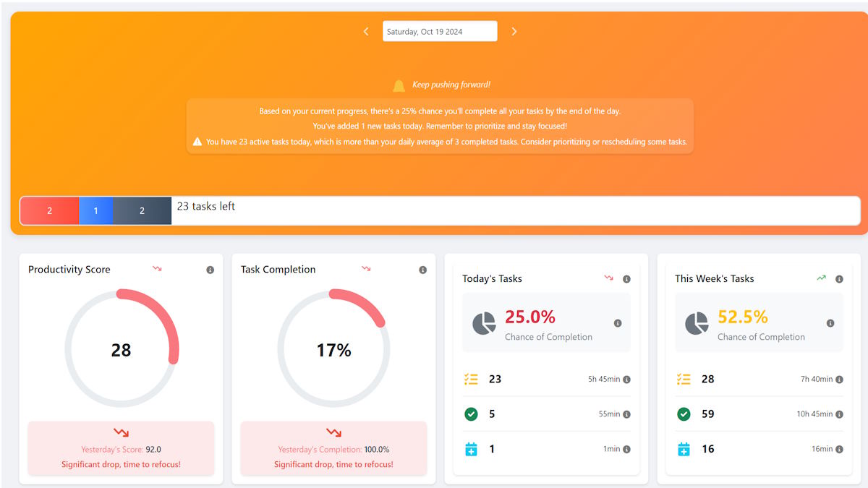Advance to the next day using the right arrow
This screenshot has width=868, height=488.
(514, 31)
